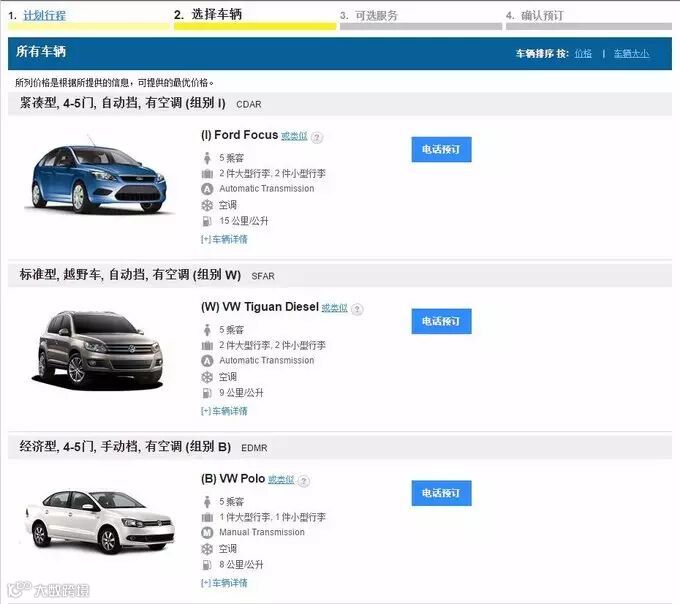Screen dimensions: 680x604
Task: Click the gray VW Tiguan car image
Action: tap(98, 349)
